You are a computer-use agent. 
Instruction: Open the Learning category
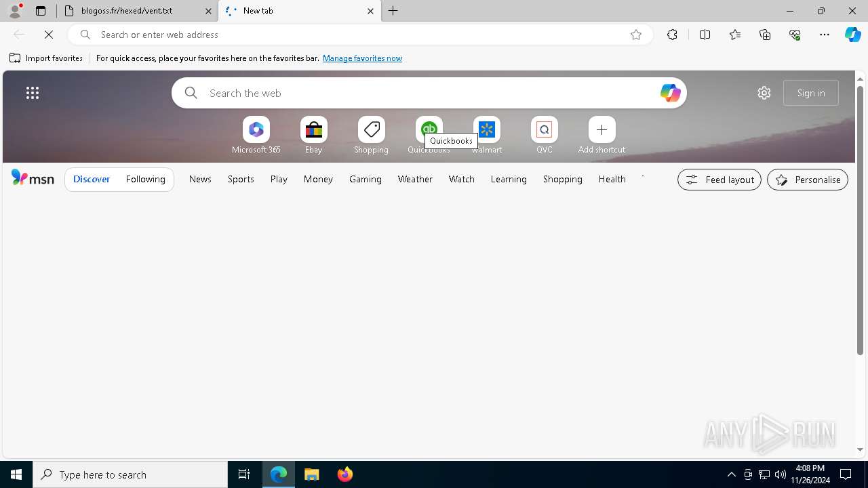click(x=509, y=179)
